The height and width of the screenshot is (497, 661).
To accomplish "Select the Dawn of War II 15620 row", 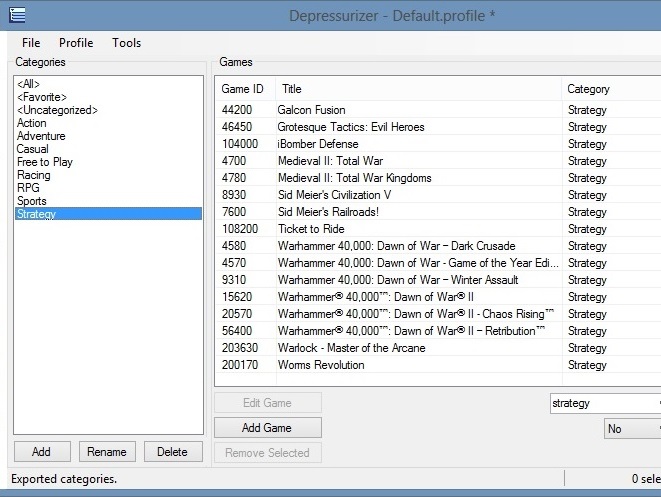I will (438, 297).
